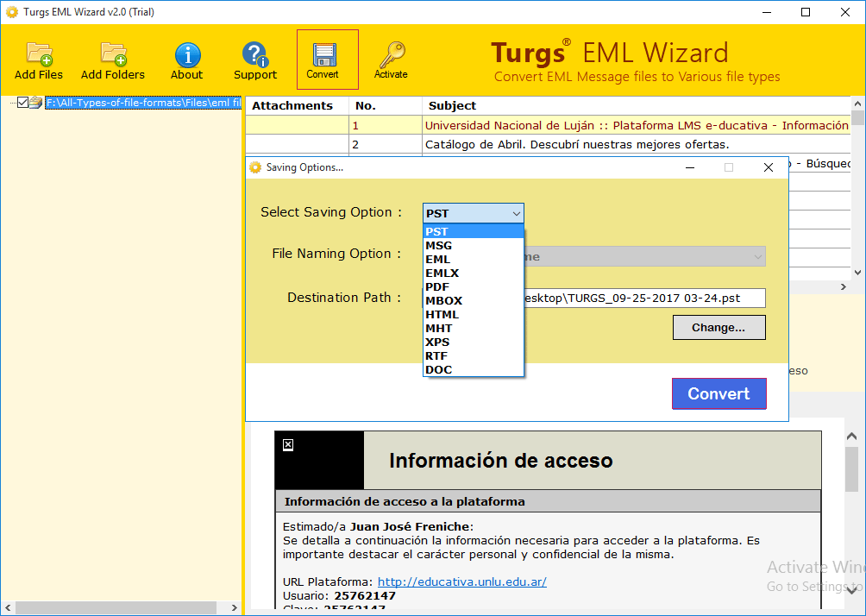The width and height of the screenshot is (866, 616).
Task: Click the Change... destination button
Action: pyautogui.click(x=719, y=328)
